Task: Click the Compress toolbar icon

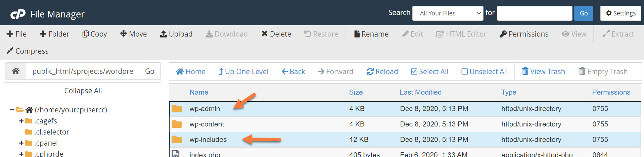Action: (10, 51)
